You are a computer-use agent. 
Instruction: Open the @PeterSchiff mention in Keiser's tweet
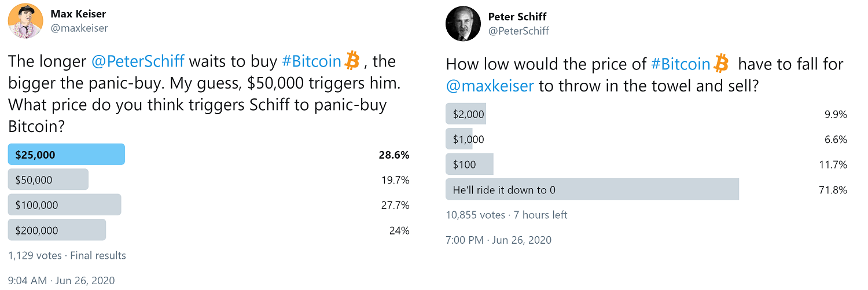tap(138, 61)
